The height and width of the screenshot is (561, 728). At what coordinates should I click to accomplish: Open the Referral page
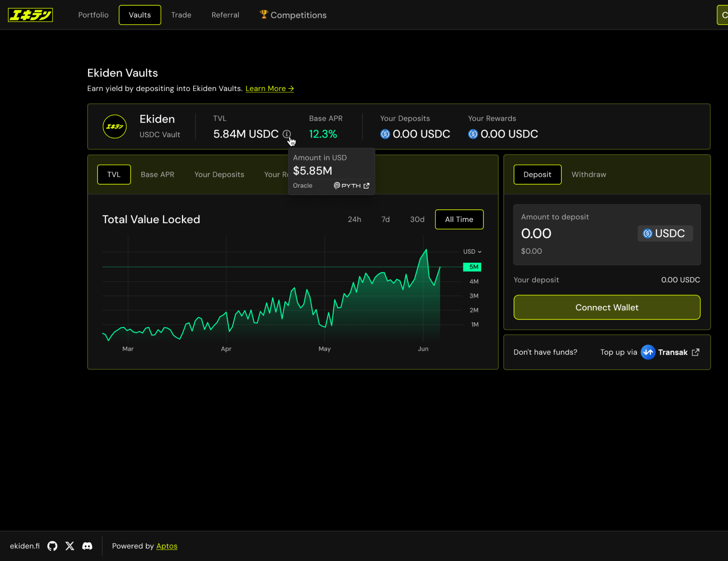225,15
